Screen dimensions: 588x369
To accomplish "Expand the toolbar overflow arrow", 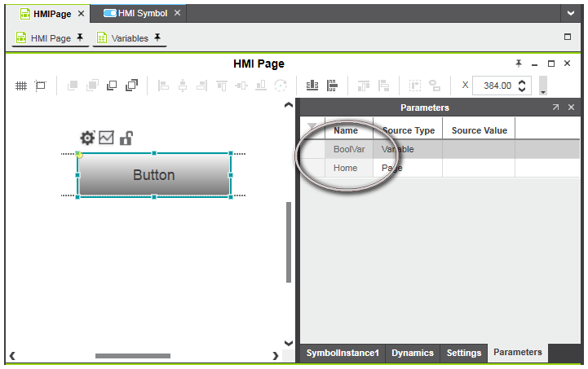I will pos(543,86).
